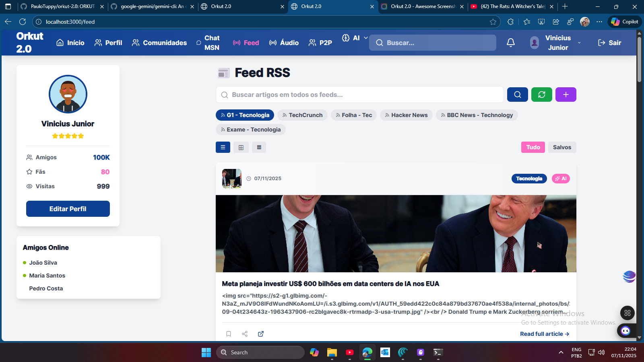
Task: Go back in the browser
Action: pos(8,22)
